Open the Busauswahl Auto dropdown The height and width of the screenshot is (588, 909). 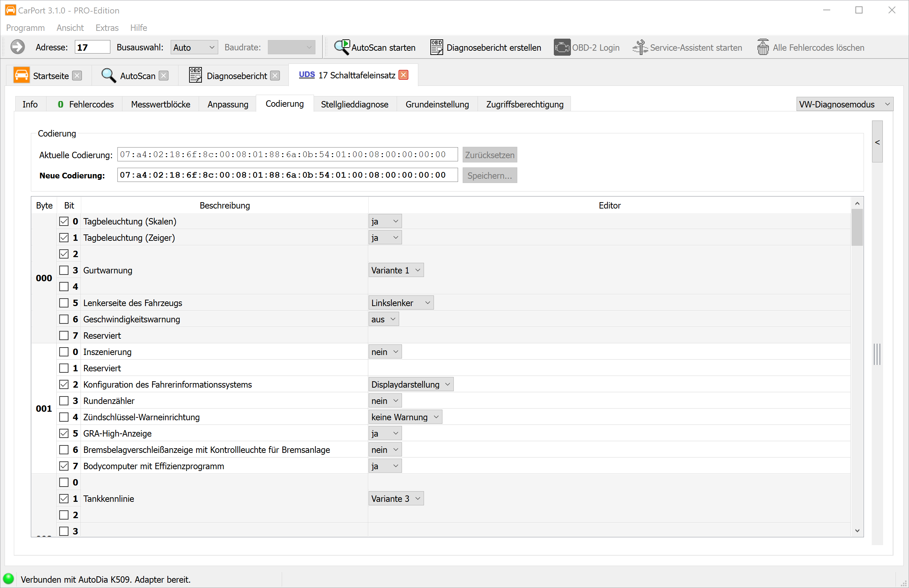(194, 48)
